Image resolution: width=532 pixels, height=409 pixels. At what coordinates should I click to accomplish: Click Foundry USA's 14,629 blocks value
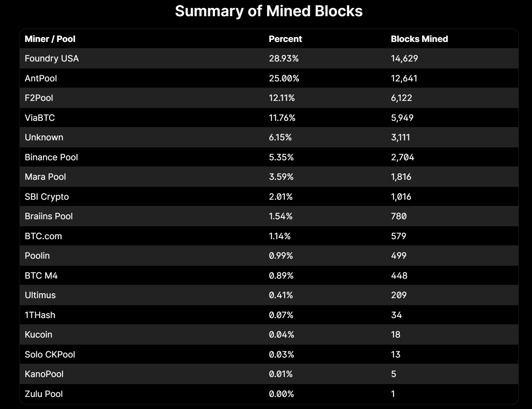coord(404,59)
